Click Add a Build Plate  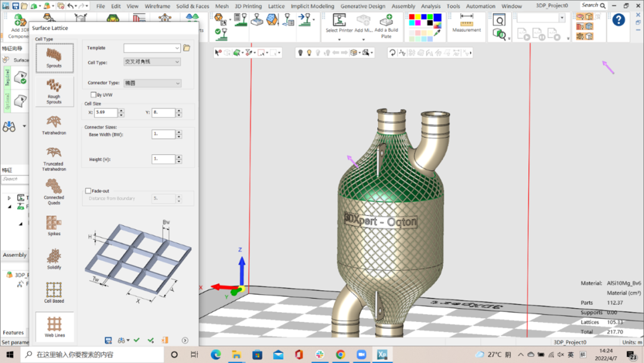pos(386,26)
